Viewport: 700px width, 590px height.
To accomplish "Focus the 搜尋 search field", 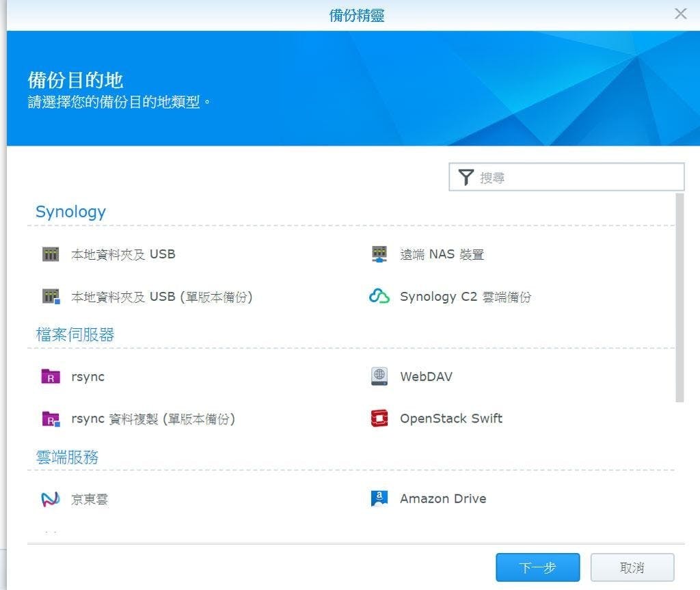I will click(x=566, y=177).
